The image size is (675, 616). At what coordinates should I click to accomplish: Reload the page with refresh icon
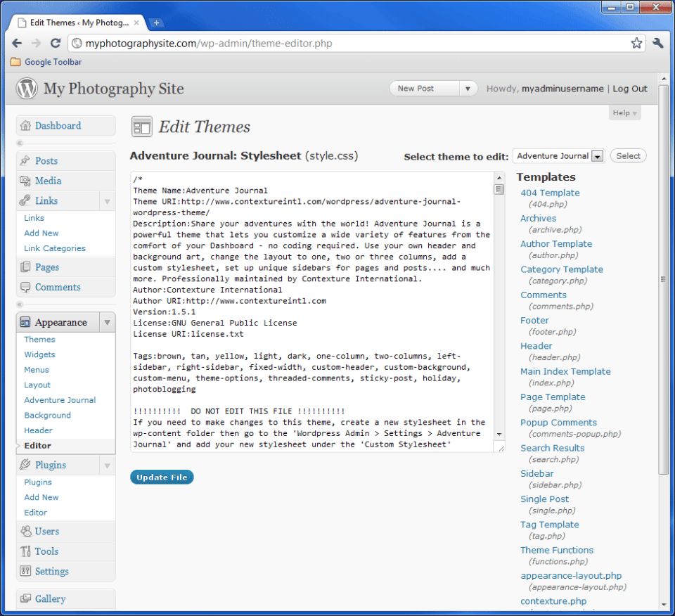[56, 43]
